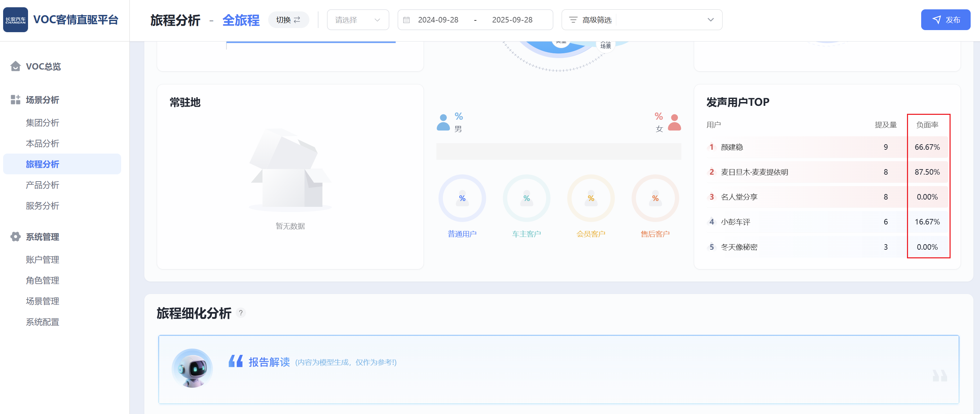The width and height of the screenshot is (980, 414).
Task: Open the 请选择 dropdown
Action: pos(357,20)
